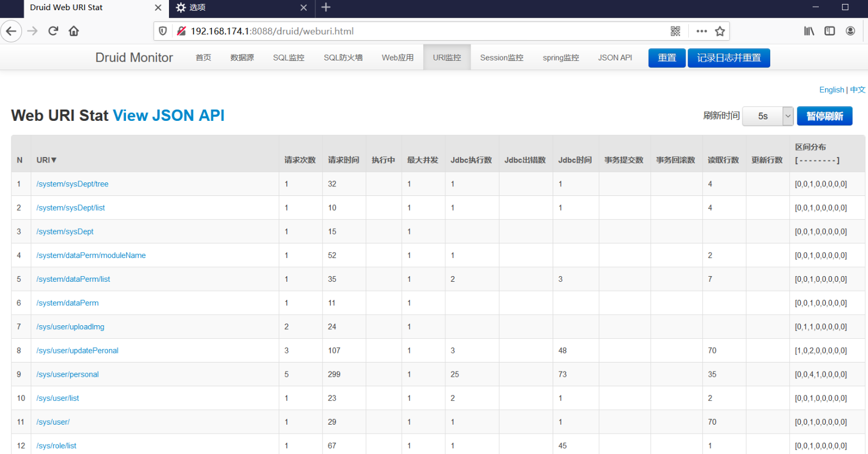Sort by 事务提交数 column header

pos(624,160)
